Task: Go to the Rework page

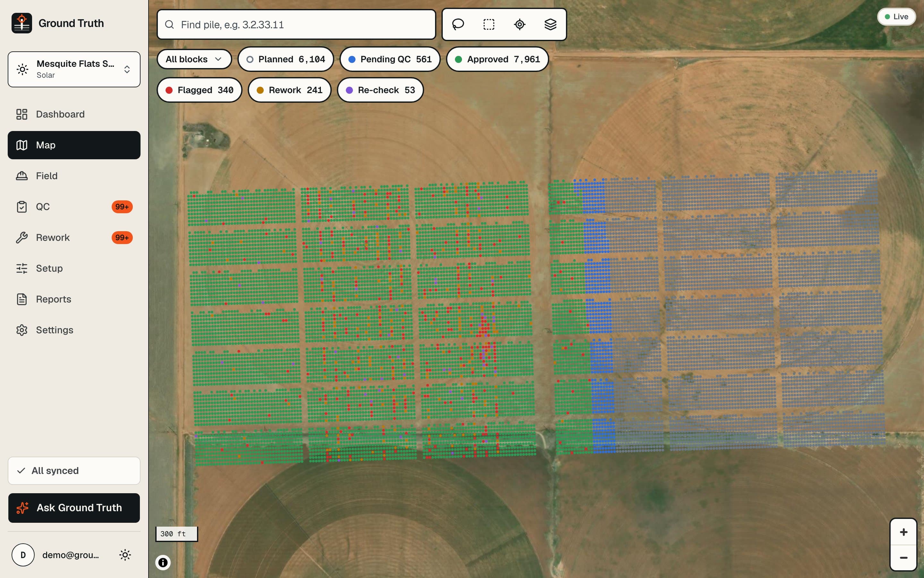Action: (74, 238)
